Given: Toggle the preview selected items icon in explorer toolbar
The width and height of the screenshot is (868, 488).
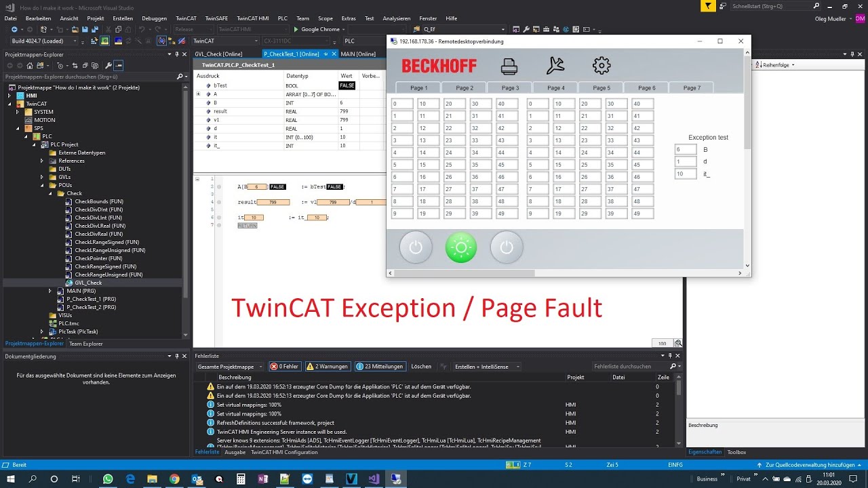Looking at the screenshot, I should (119, 66).
